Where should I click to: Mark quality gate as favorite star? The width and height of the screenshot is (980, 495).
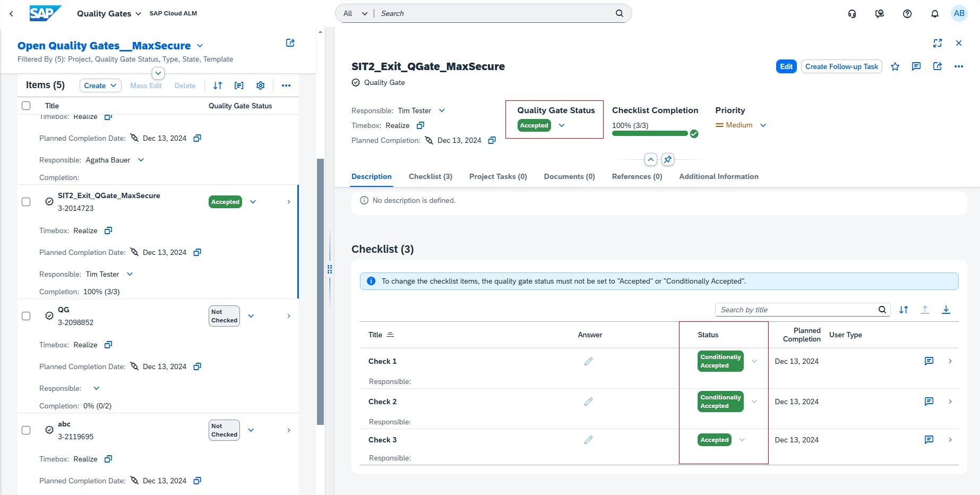tap(895, 66)
